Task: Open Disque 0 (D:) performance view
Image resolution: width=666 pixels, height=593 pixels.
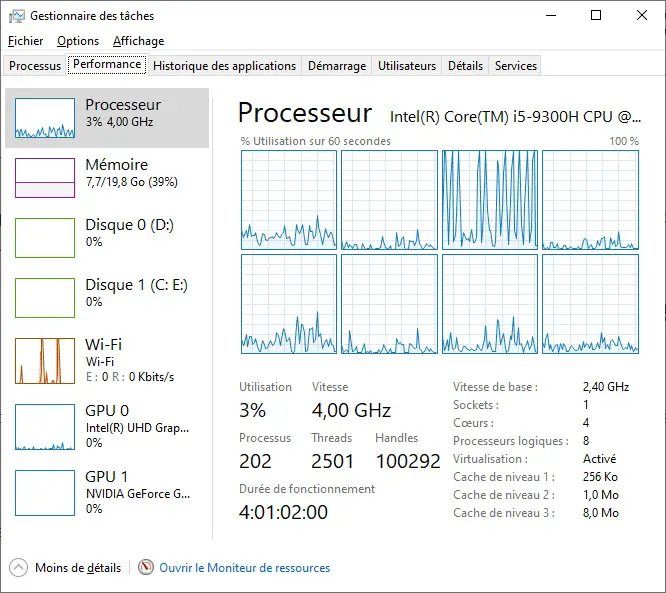Action: coord(108,233)
